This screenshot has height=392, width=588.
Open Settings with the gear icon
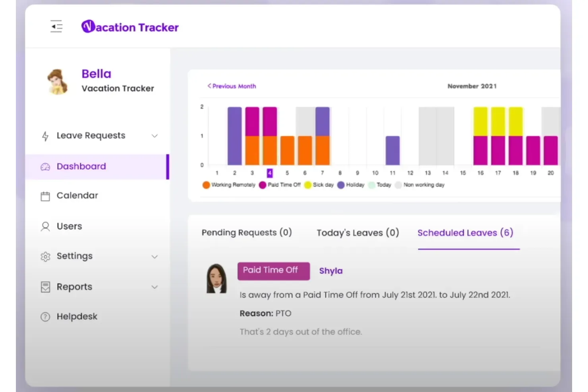45,256
